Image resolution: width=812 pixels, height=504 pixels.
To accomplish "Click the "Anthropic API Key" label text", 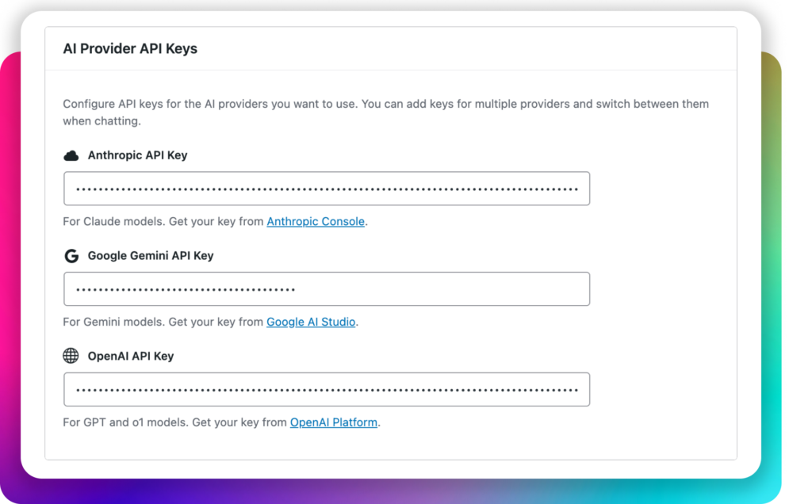I will tap(137, 155).
